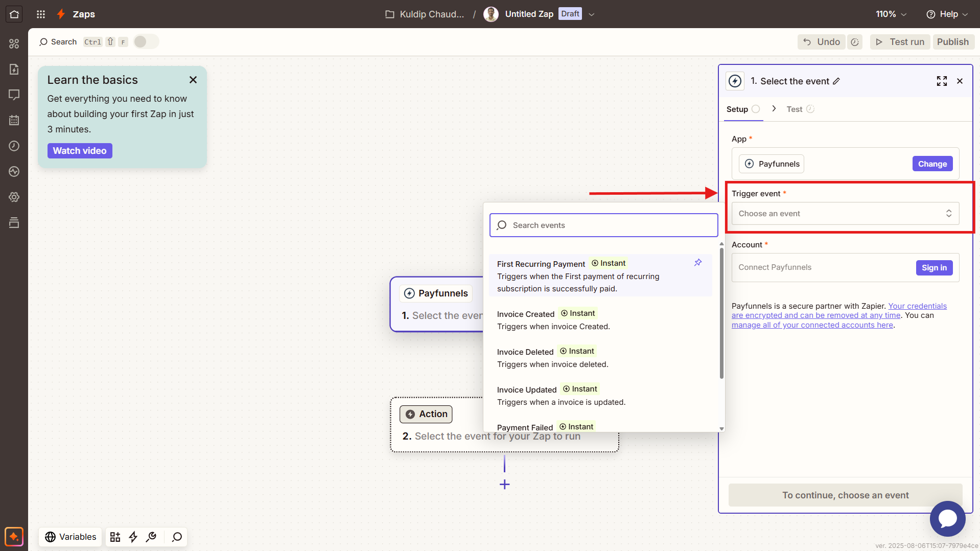Open the sidebar history clock icon
The height and width of the screenshot is (551, 980).
pyautogui.click(x=14, y=146)
